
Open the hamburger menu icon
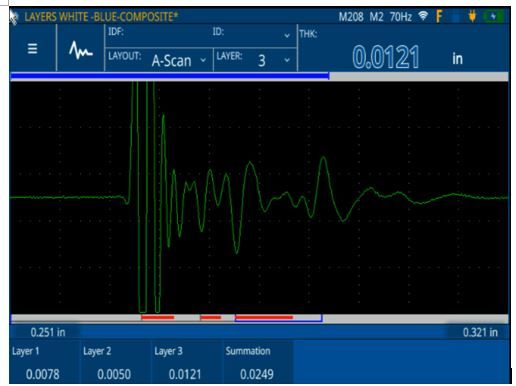(x=32, y=49)
